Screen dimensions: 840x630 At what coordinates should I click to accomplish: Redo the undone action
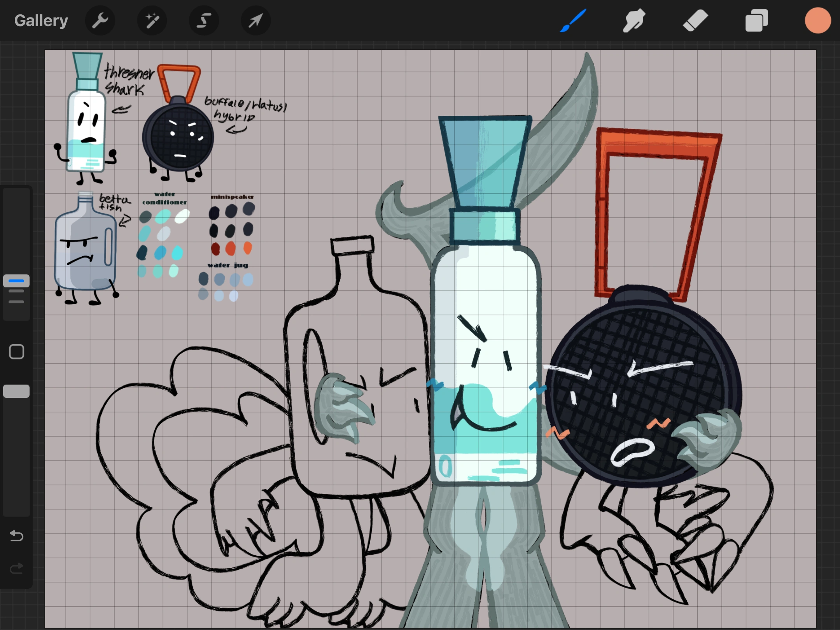[16, 569]
